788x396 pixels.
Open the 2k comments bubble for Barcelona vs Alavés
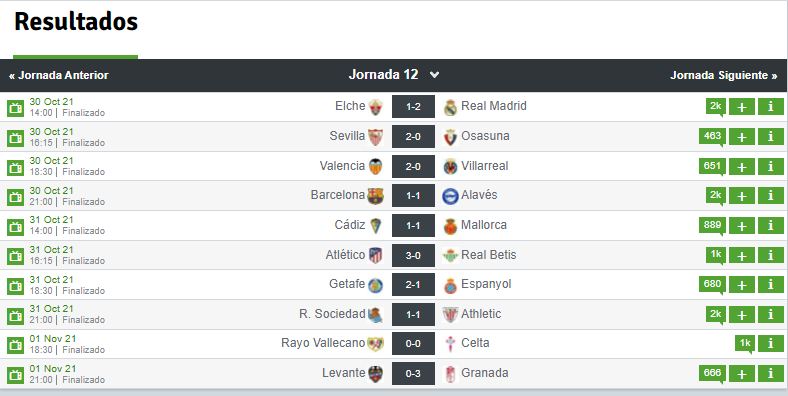[x=716, y=195]
